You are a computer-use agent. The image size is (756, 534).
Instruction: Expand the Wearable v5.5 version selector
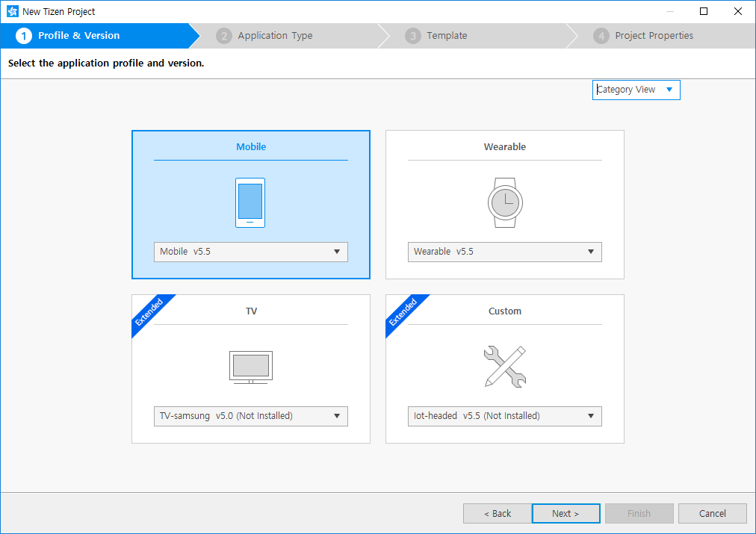click(504, 252)
